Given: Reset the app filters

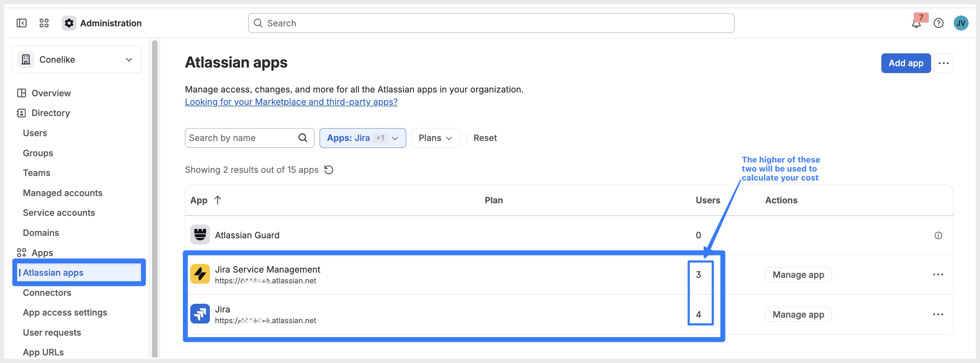Looking at the screenshot, I should (x=485, y=138).
